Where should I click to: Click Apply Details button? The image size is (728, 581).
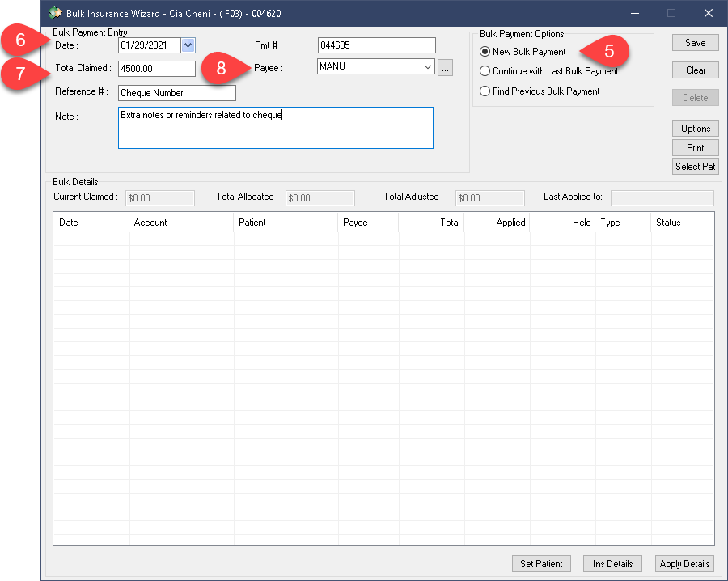coord(684,563)
